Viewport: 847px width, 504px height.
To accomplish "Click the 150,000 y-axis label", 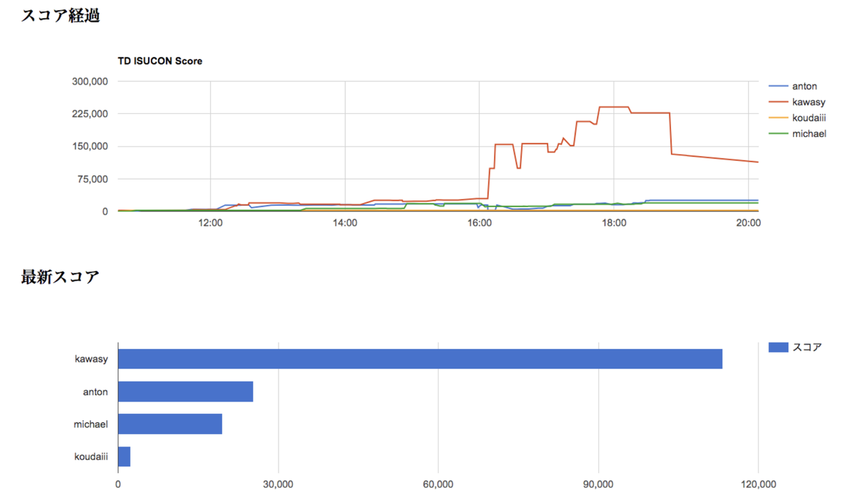I will 90,146.
